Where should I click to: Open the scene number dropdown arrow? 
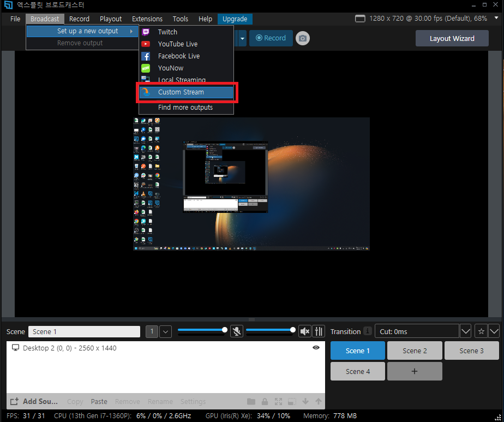click(x=165, y=331)
